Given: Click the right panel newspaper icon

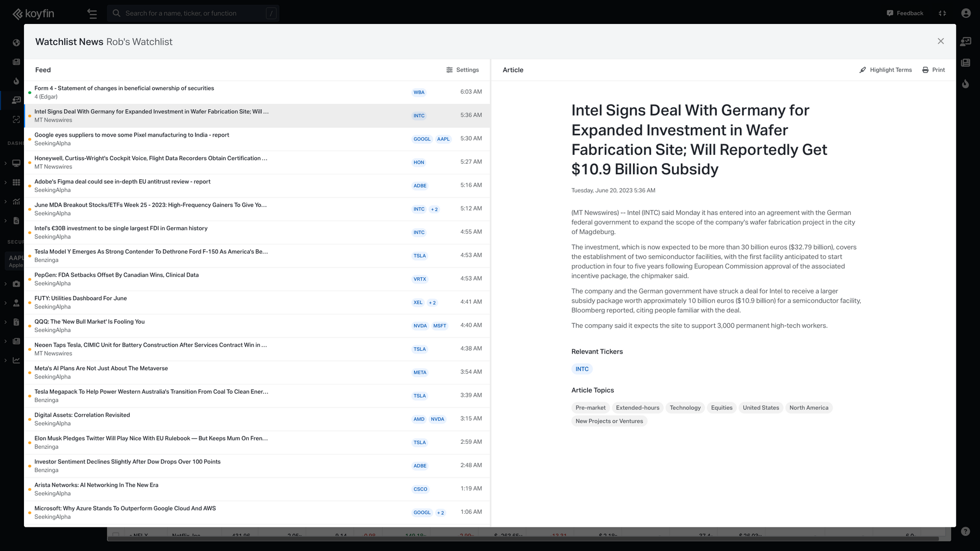Looking at the screenshot, I should 966,63.
